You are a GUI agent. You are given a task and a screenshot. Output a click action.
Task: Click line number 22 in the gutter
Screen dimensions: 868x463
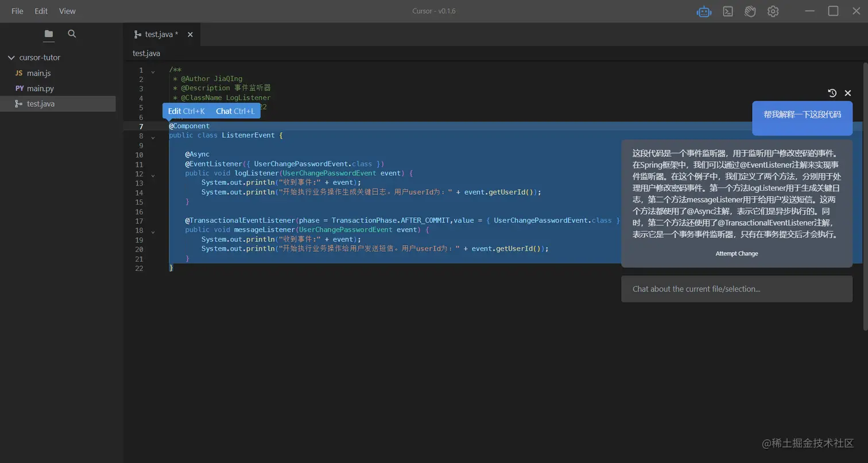point(139,268)
